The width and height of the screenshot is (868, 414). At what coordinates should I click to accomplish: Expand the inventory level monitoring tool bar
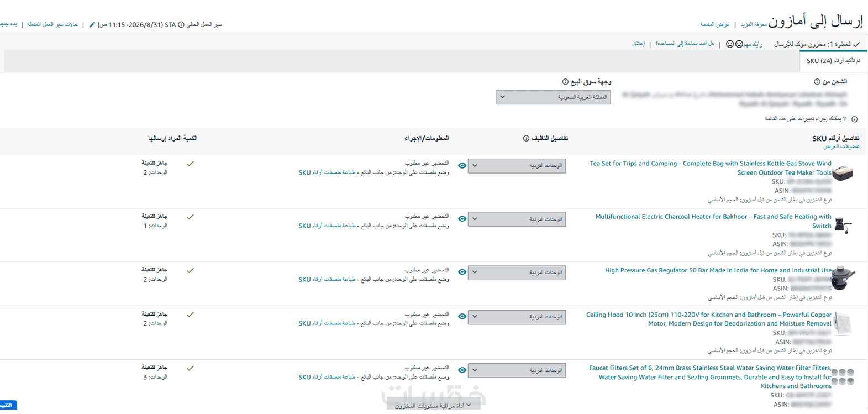pos(433,406)
